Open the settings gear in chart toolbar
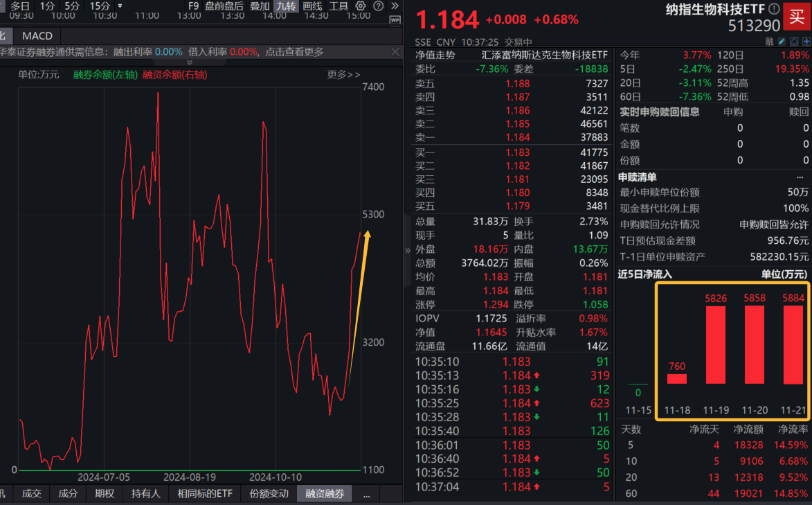Viewport: 812px width, 505px height. click(361, 6)
